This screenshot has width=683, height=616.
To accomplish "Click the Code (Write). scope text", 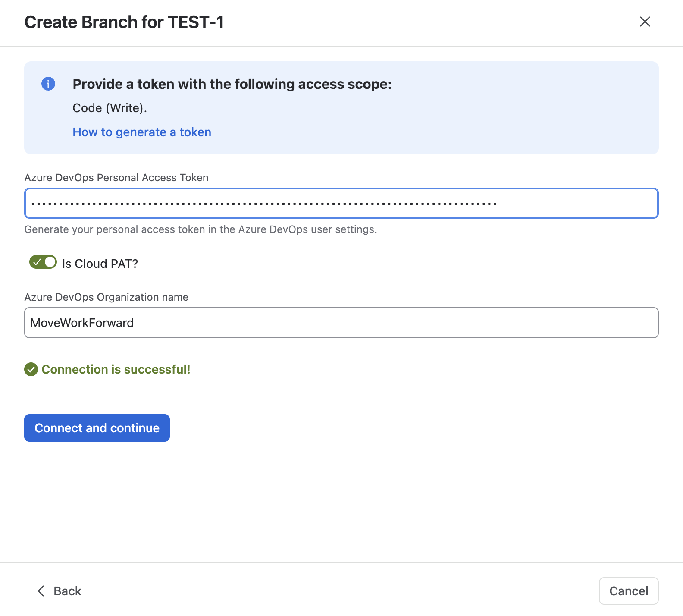I will point(110,108).
